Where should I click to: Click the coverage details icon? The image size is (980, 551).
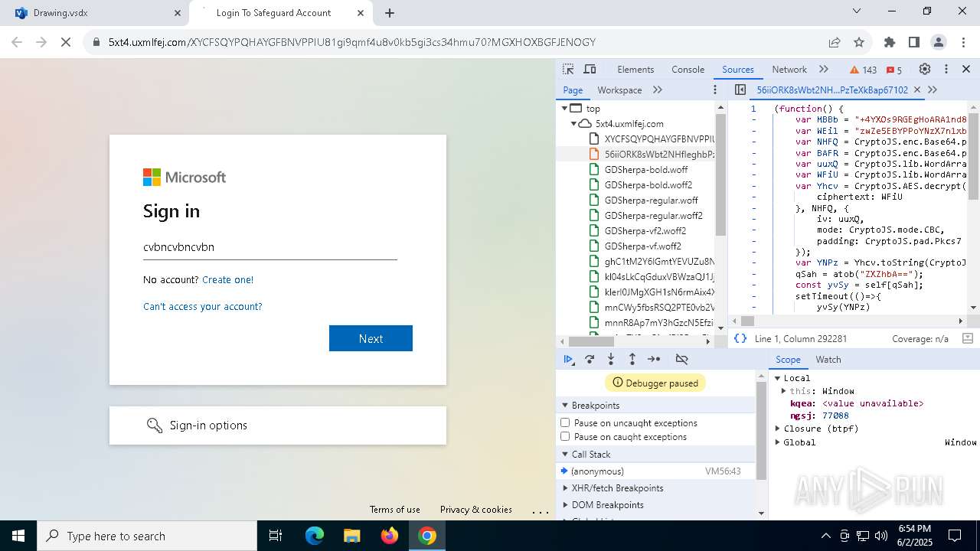tap(967, 338)
